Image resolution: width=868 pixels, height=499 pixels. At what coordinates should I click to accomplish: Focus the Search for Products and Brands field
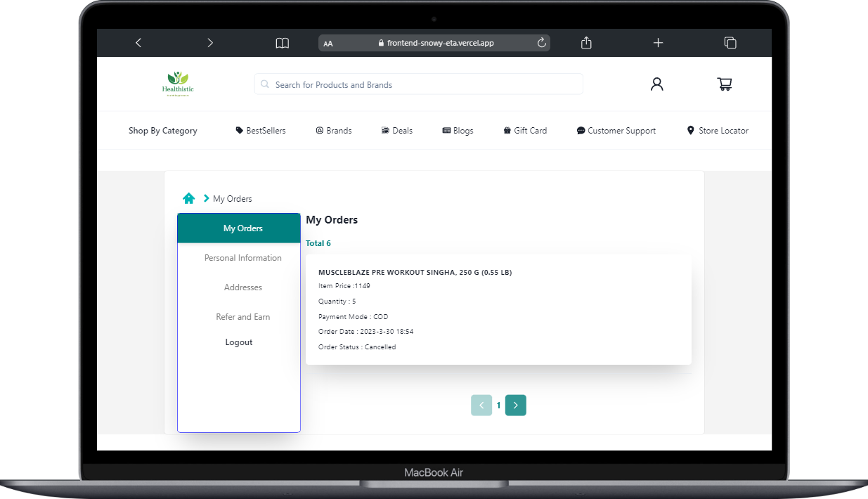(418, 84)
